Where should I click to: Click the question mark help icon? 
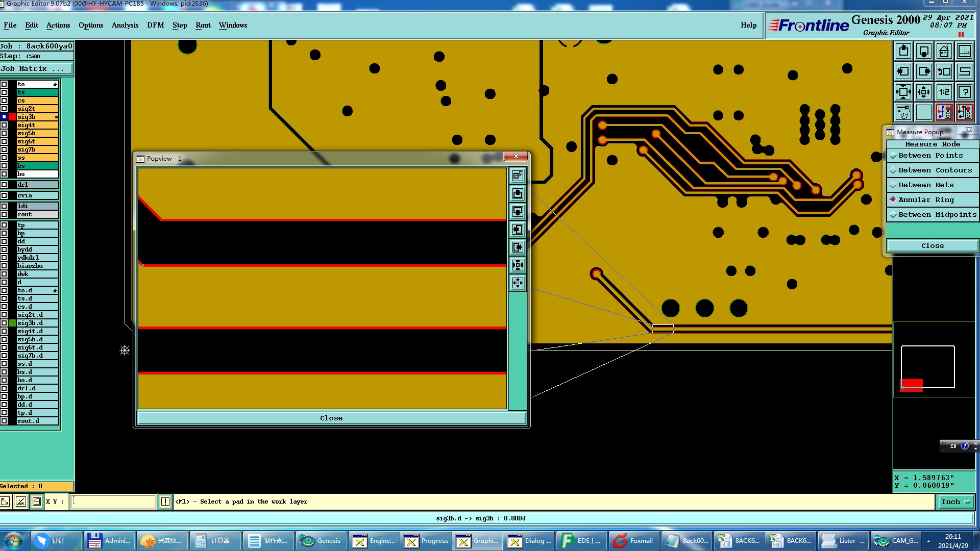[x=964, y=92]
